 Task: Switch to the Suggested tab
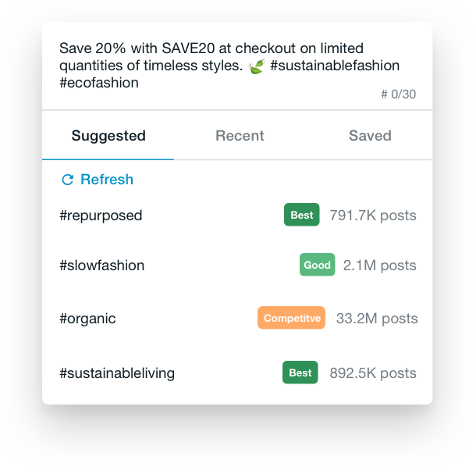pyautogui.click(x=108, y=136)
